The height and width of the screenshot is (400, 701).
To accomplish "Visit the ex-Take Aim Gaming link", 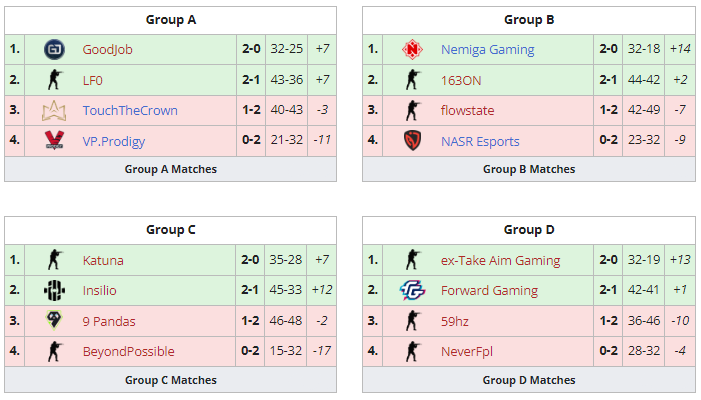I will tap(500, 261).
